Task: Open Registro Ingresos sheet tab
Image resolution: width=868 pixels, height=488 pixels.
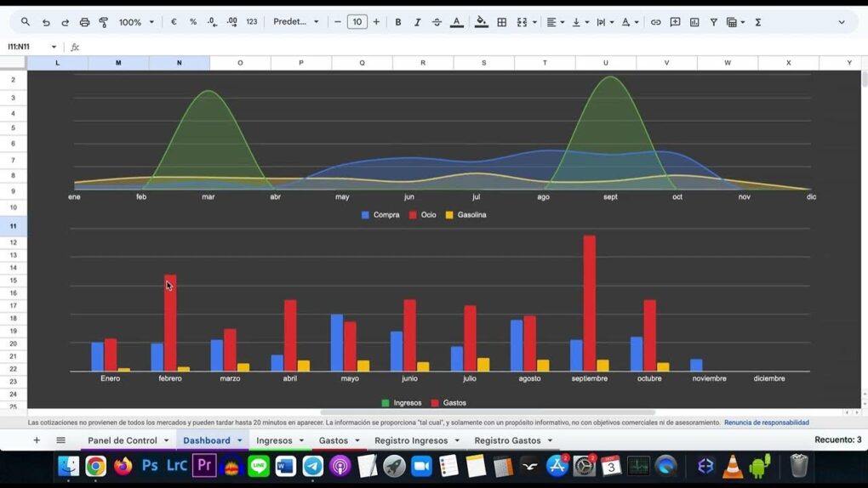Action: [x=411, y=440]
